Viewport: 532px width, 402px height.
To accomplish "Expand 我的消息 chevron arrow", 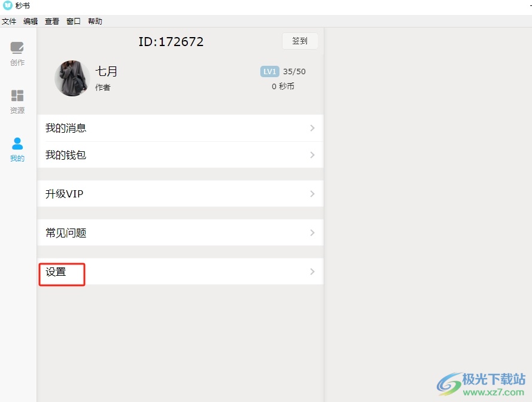I will (312, 128).
